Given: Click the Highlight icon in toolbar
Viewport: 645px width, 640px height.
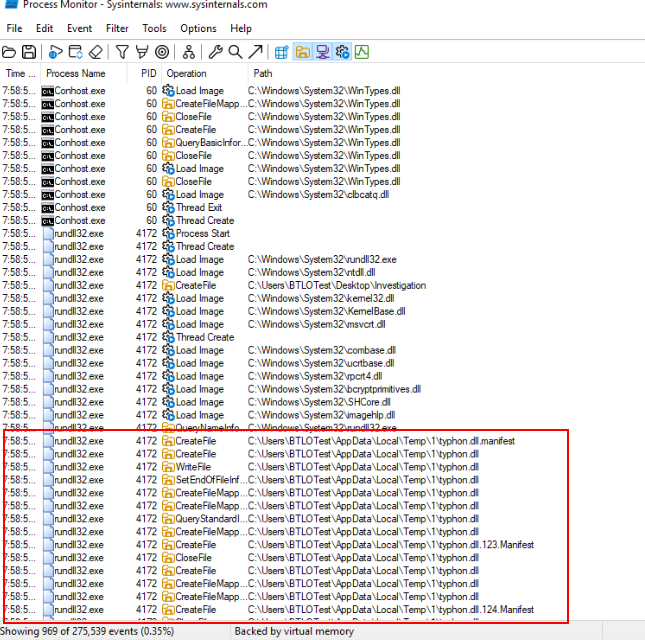Looking at the screenshot, I should pos(142,52).
